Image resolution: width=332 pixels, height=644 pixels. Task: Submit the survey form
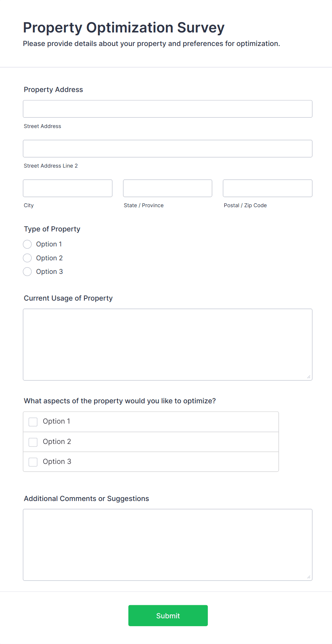168,615
